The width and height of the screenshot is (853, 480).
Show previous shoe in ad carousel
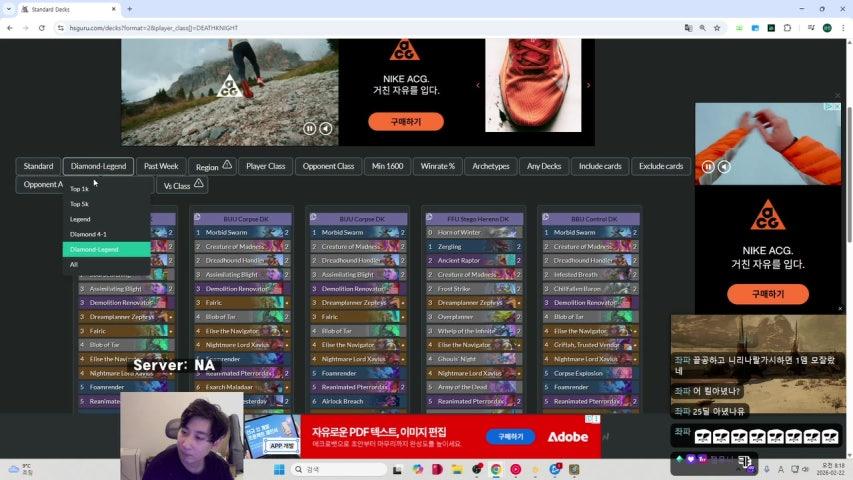coord(478,85)
